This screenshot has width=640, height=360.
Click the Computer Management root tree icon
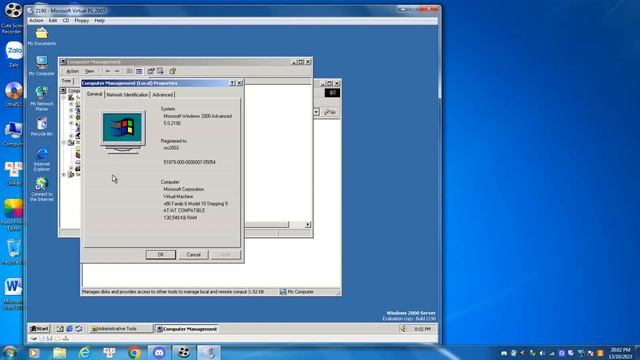[64, 91]
